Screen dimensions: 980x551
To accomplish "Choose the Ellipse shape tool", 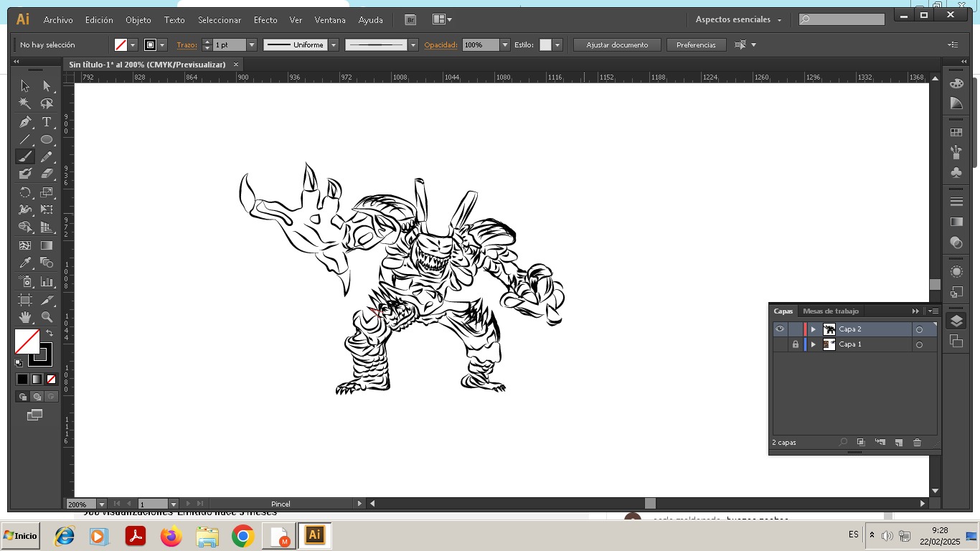I will click(47, 139).
